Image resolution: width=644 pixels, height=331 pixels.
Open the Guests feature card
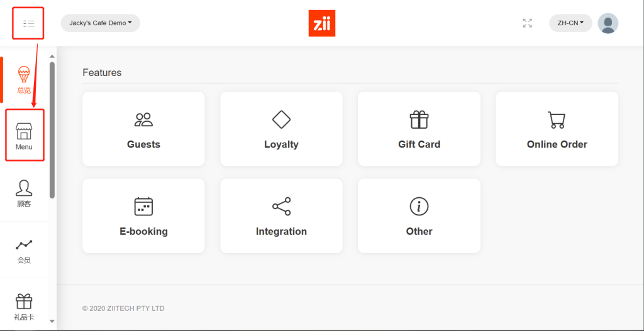tap(144, 129)
